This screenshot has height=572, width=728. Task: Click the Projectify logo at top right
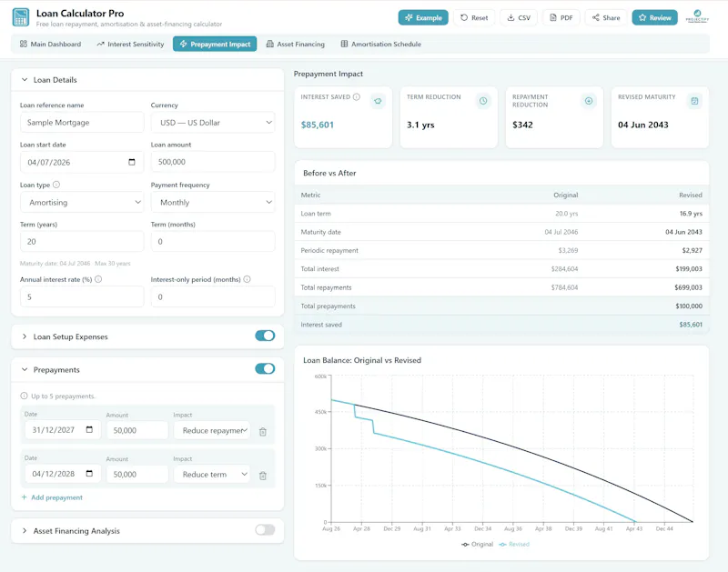click(697, 16)
